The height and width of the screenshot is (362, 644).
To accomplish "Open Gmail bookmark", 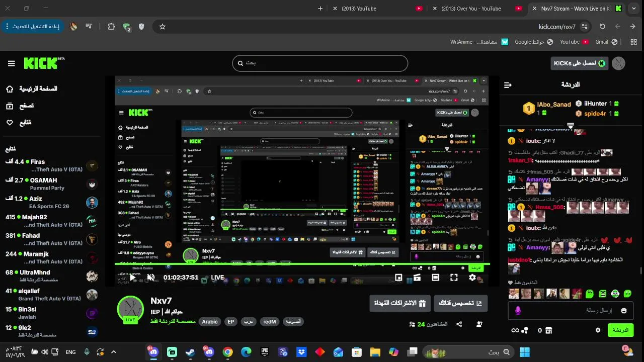I will coord(606,42).
